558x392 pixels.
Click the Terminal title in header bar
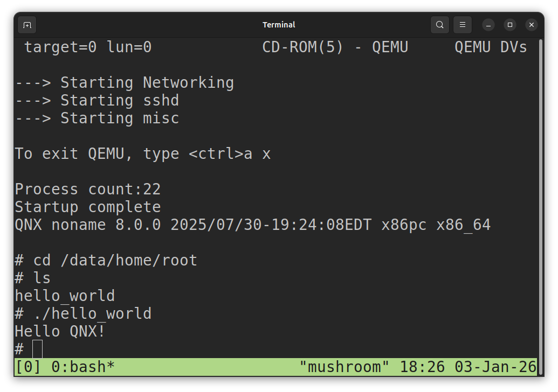(279, 25)
